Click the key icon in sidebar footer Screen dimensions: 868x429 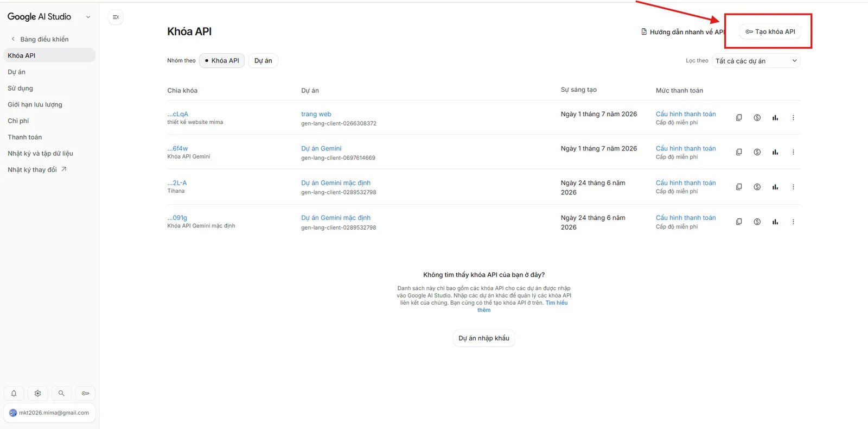pyautogui.click(x=85, y=393)
